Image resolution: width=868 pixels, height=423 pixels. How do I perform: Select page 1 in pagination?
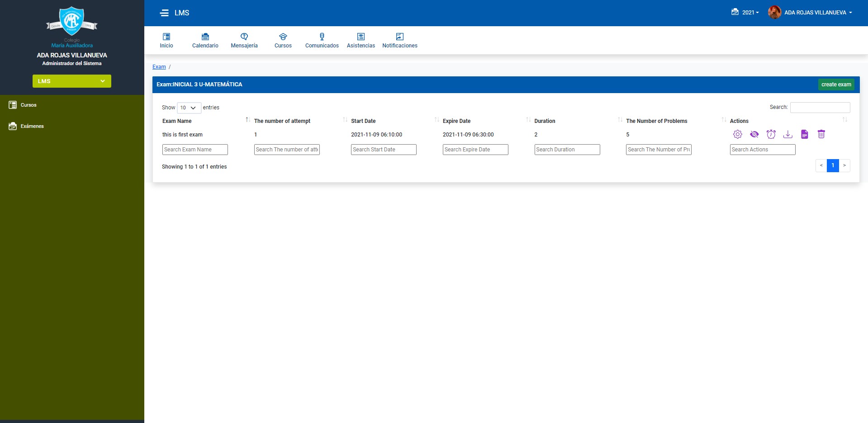833,165
